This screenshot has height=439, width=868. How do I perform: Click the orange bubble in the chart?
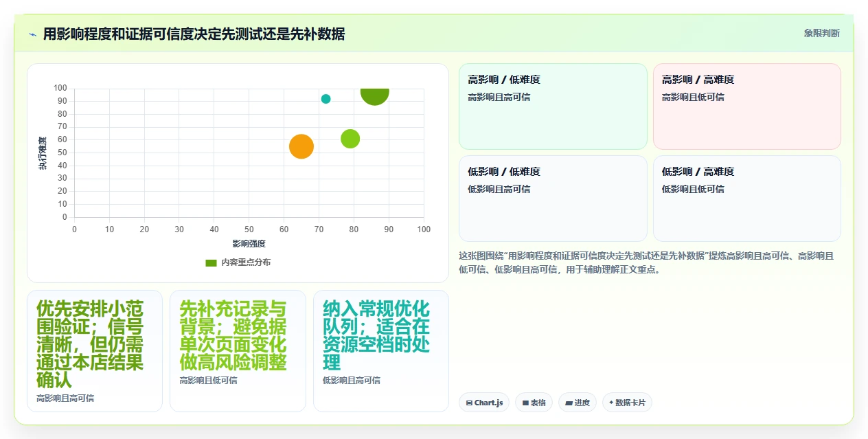click(x=301, y=146)
